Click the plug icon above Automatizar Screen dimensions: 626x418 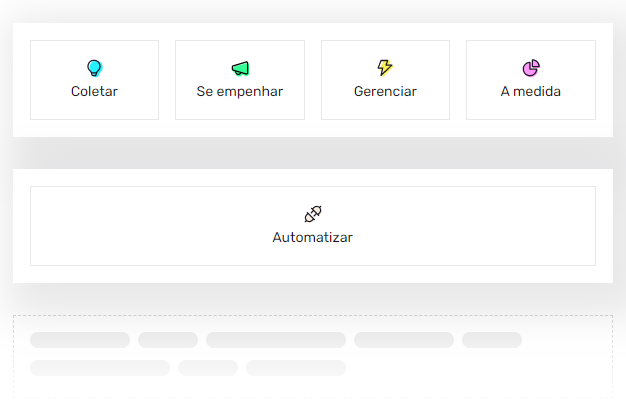(313, 214)
